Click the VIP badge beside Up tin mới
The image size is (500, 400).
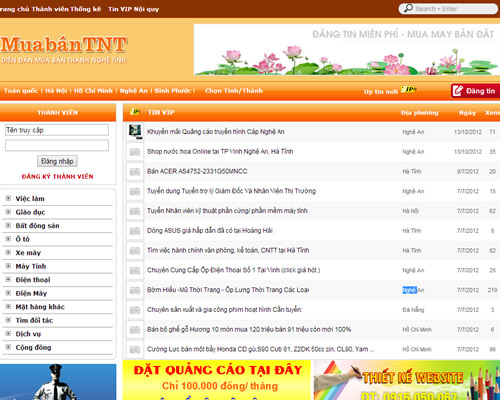click(408, 89)
